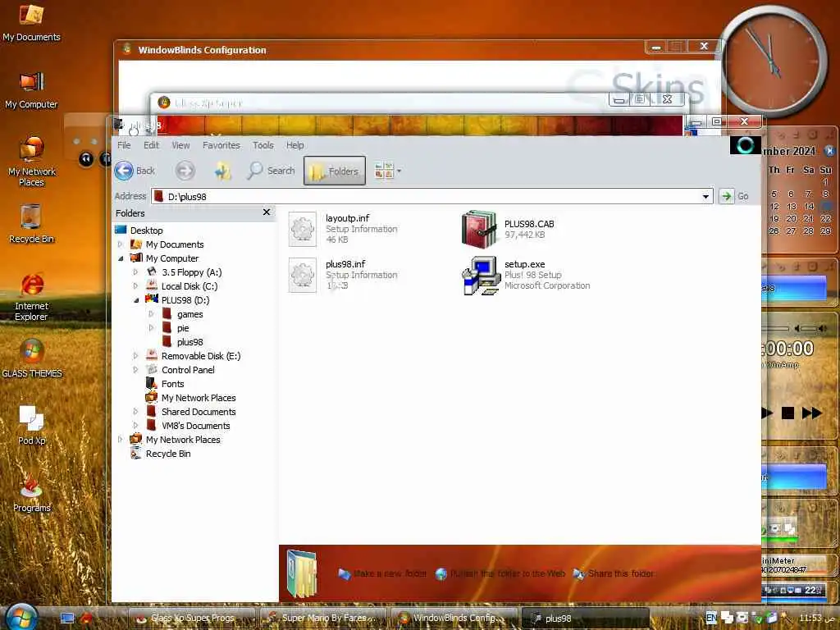Open My Computer desktop icon
840x630 pixels.
(x=31, y=90)
